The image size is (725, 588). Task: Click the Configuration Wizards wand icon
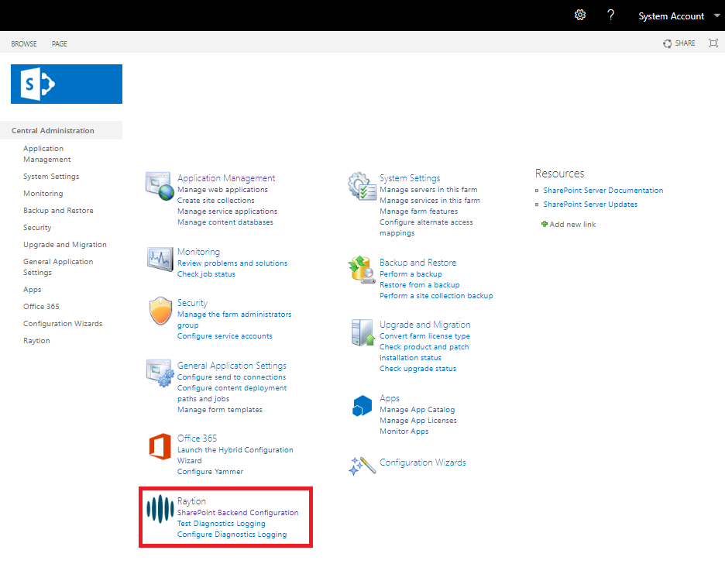pos(362,465)
